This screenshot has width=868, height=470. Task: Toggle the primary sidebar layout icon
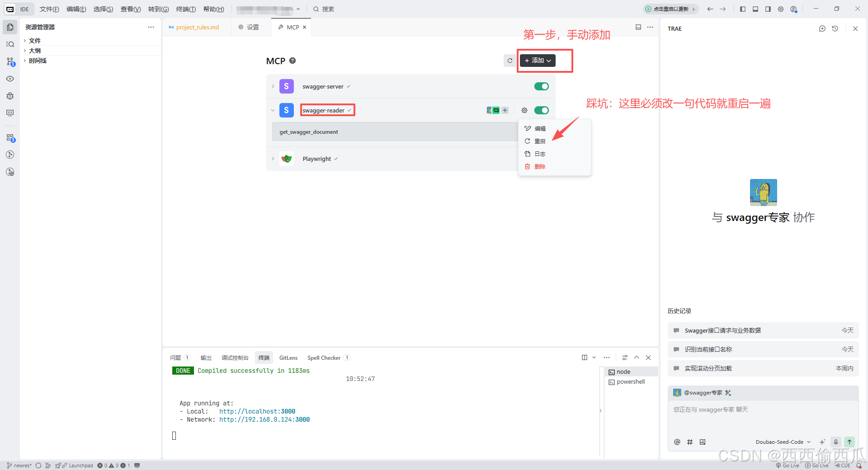(x=743, y=9)
